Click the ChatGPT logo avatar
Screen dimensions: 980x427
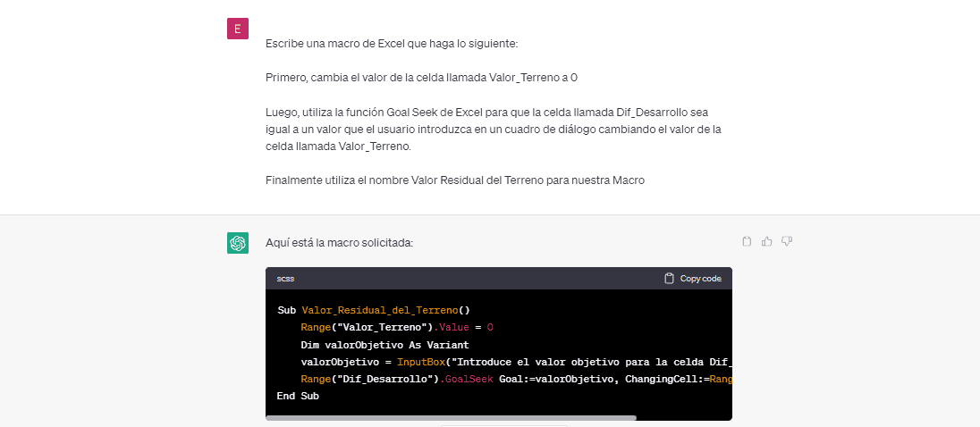(237, 243)
